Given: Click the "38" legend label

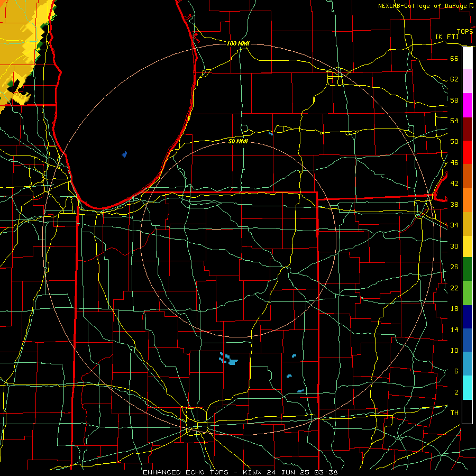Looking at the screenshot, I should tap(454, 204).
